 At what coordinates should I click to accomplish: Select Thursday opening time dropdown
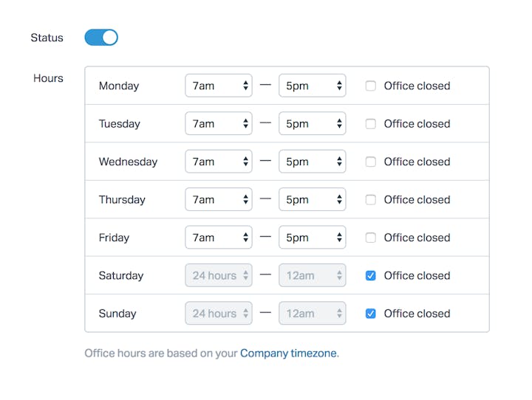click(218, 200)
